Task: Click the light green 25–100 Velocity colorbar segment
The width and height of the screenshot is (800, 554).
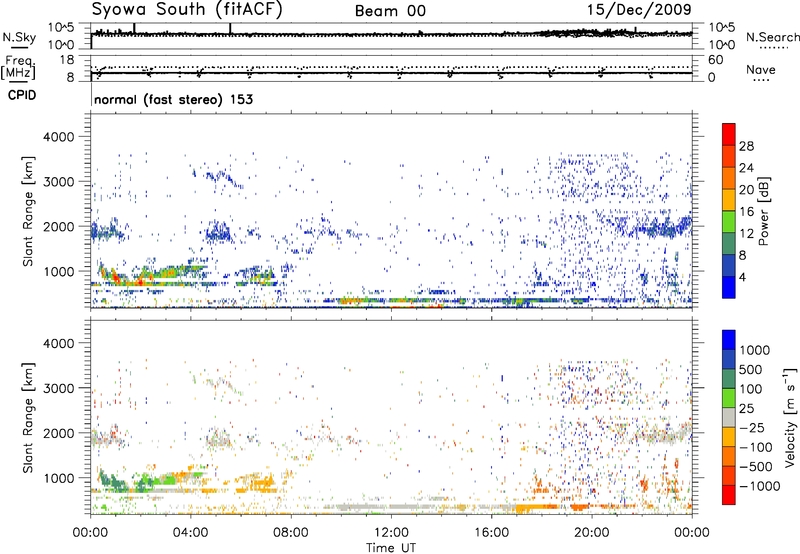Action: 729,398
